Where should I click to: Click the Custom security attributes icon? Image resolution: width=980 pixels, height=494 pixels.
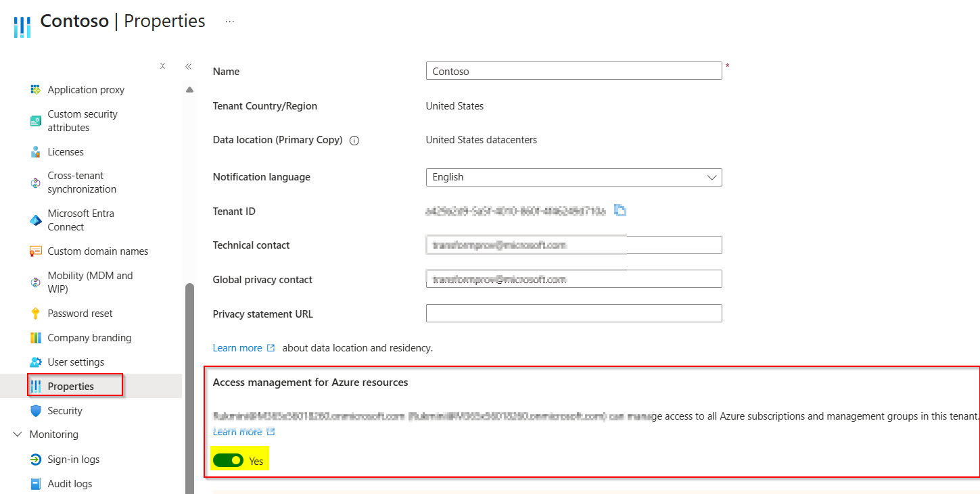point(36,121)
